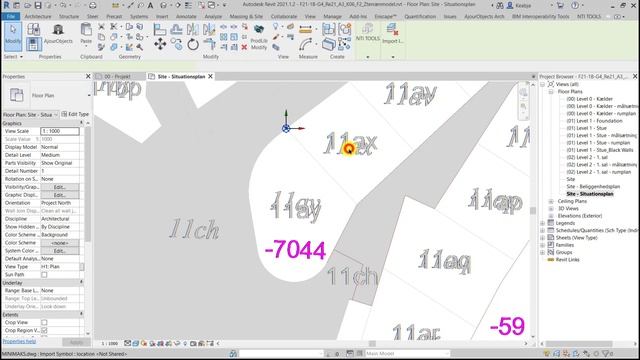Select the Mirror Pick Axis tool
The width and height of the screenshot is (640, 360).
tap(193, 29)
